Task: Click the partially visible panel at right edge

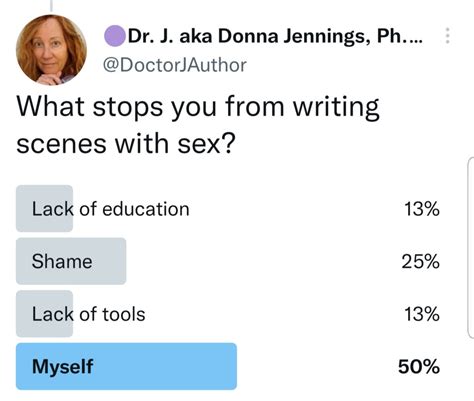Action: [471, 247]
